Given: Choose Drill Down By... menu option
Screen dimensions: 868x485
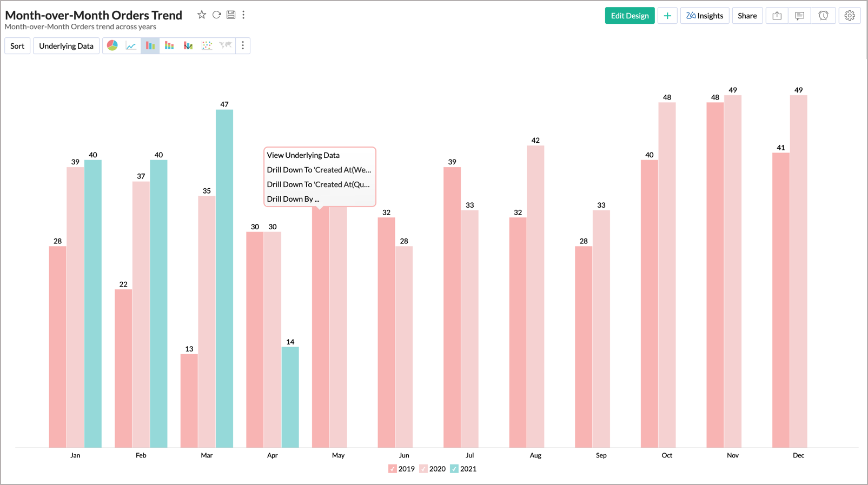Looking at the screenshot, I should click(x=293, y=199).
